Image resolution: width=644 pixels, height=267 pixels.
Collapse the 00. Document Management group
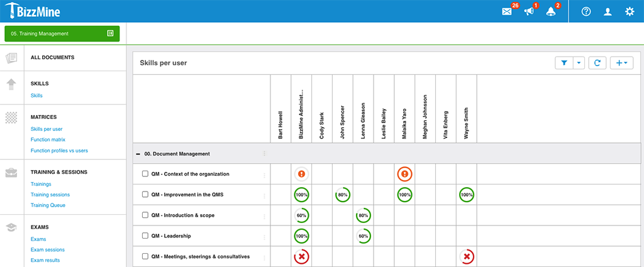[x=138, y=154]
